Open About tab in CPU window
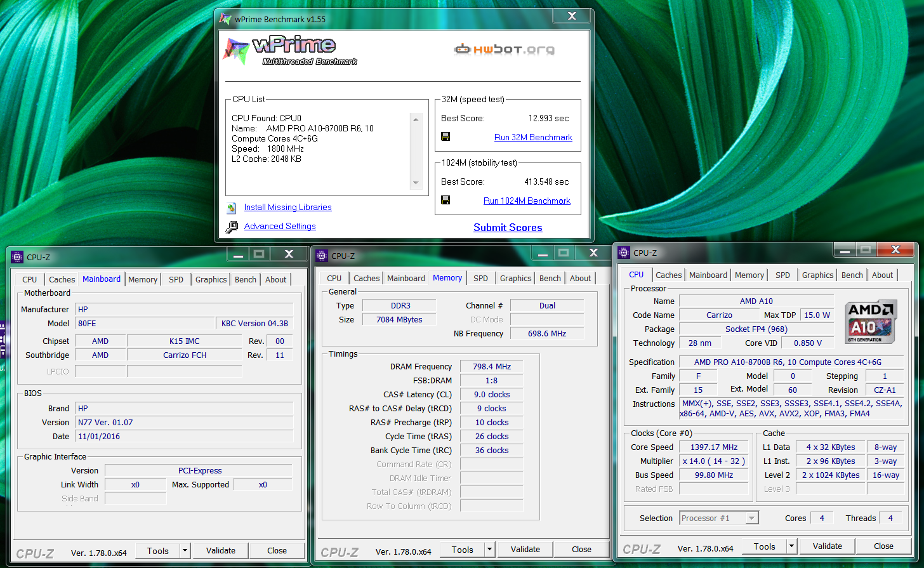The image size is (924, 568). (x=883, y=275)
